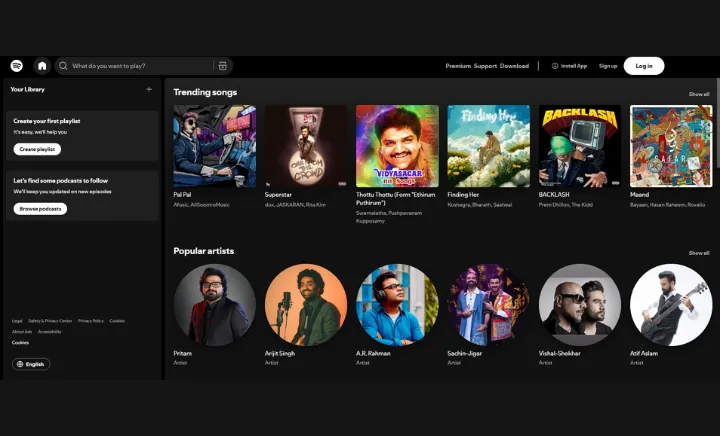The image size is (720, 436).
Task: Click the A.R. Rahman artist name
Action: click(373, 353)
